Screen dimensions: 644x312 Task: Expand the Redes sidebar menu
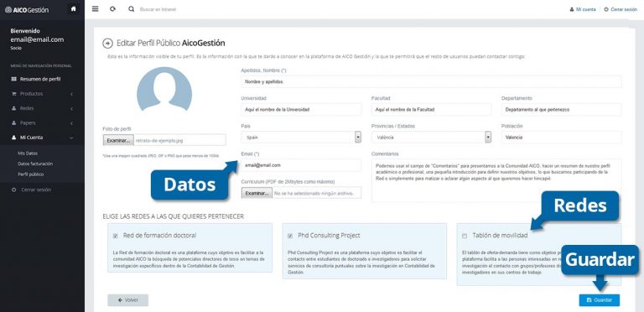tap(42, 109)
